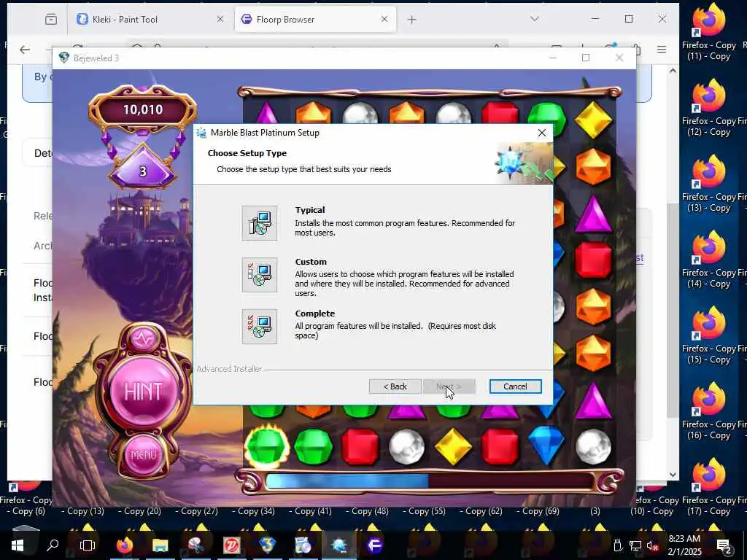The height and width of the screenshot is (560, 747).
Task: Pick the Complete setup type icon
Action: [x=259, y=326]
